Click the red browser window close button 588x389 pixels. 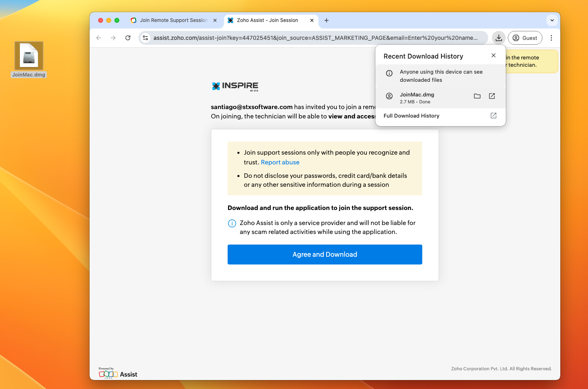101,20
